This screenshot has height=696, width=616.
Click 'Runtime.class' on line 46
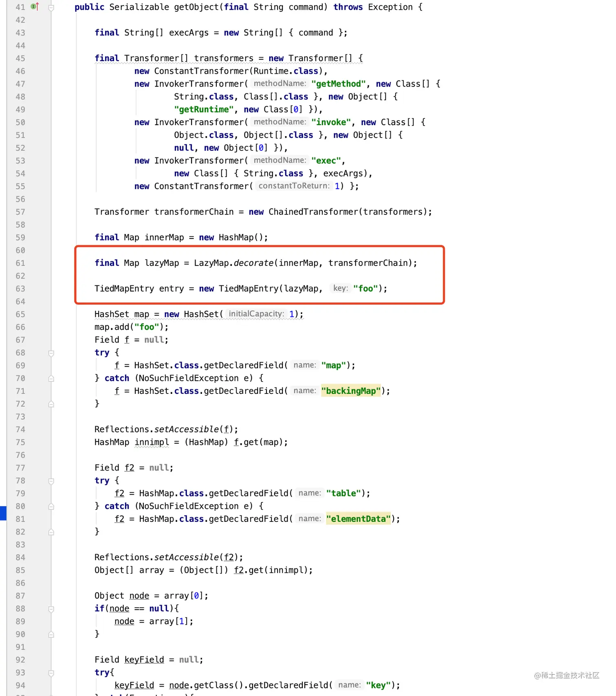coord(286,71)
